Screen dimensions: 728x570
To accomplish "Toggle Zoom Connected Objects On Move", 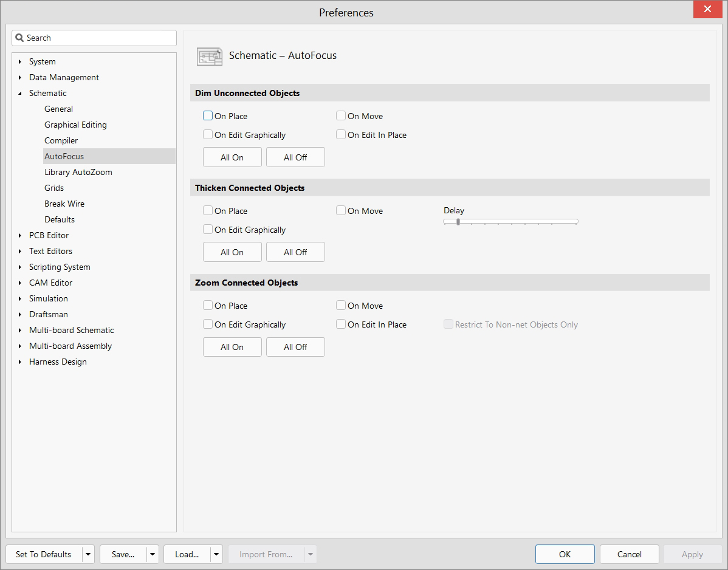I will pyautogui.click(x=341, y=305).
